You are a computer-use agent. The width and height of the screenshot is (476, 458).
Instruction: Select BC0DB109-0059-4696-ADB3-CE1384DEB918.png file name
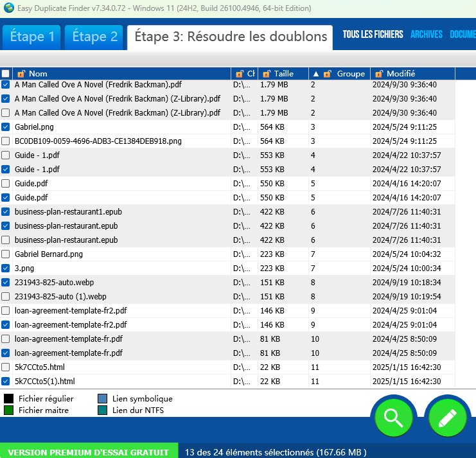click(x=98, y=141)
